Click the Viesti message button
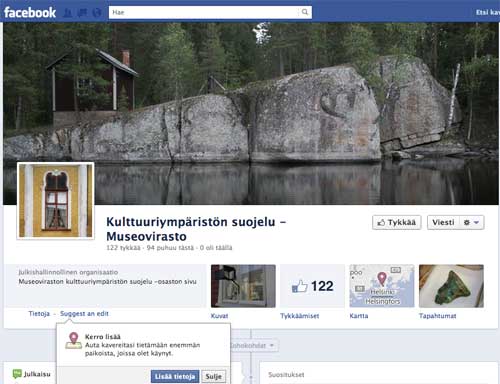 click(443, 222)
